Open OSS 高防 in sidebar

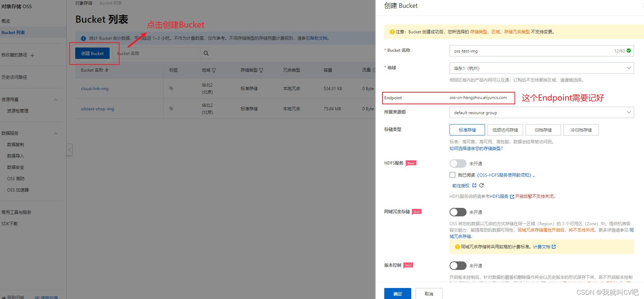16,178
